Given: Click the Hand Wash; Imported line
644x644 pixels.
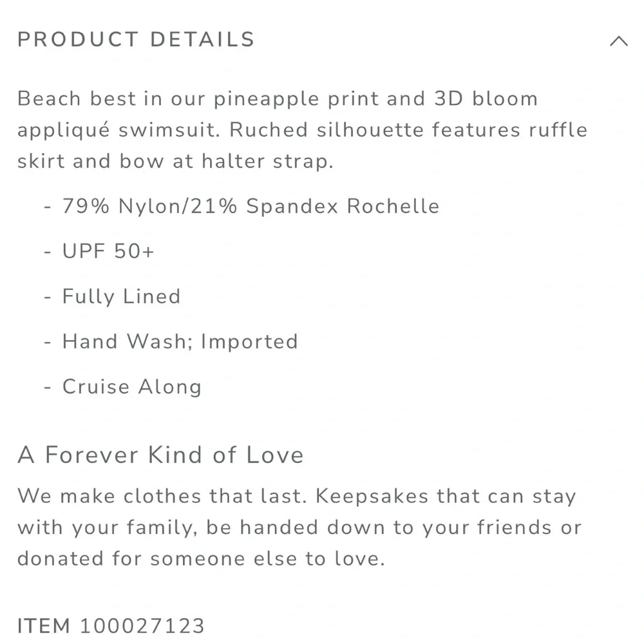Looking at the screenshot, I should 180,341.
